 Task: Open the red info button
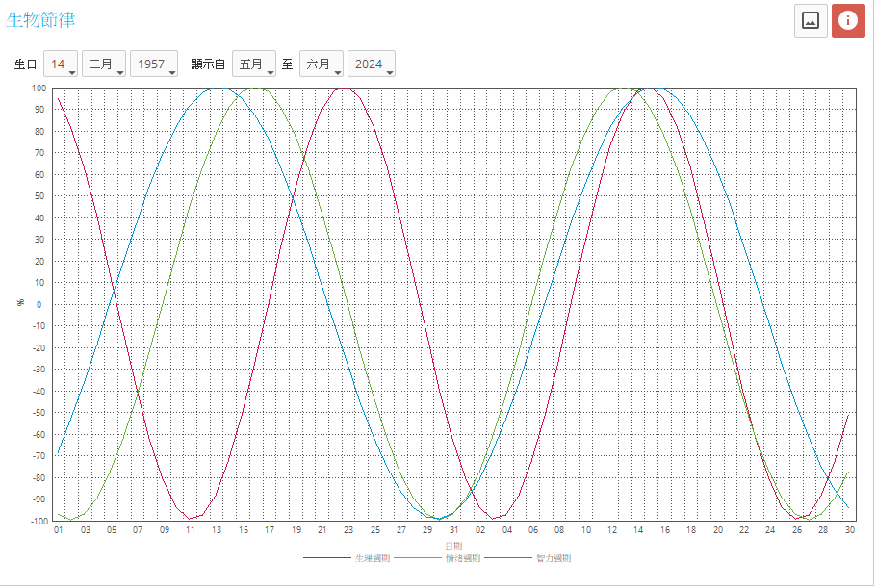848,20
